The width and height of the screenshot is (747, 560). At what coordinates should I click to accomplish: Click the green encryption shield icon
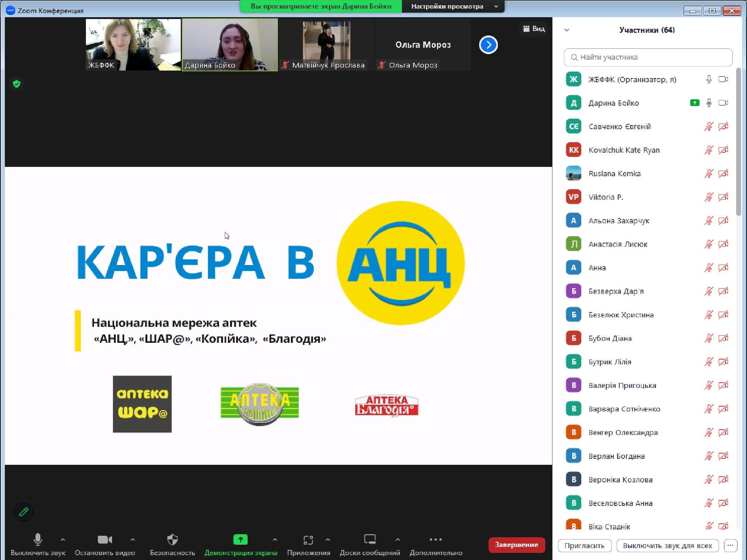[x=16, y=84]
